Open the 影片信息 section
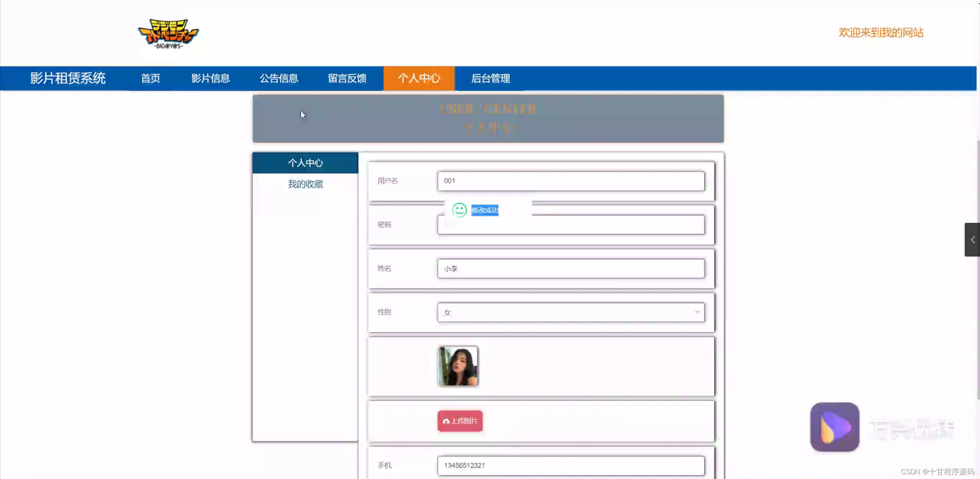 (210, 78)
